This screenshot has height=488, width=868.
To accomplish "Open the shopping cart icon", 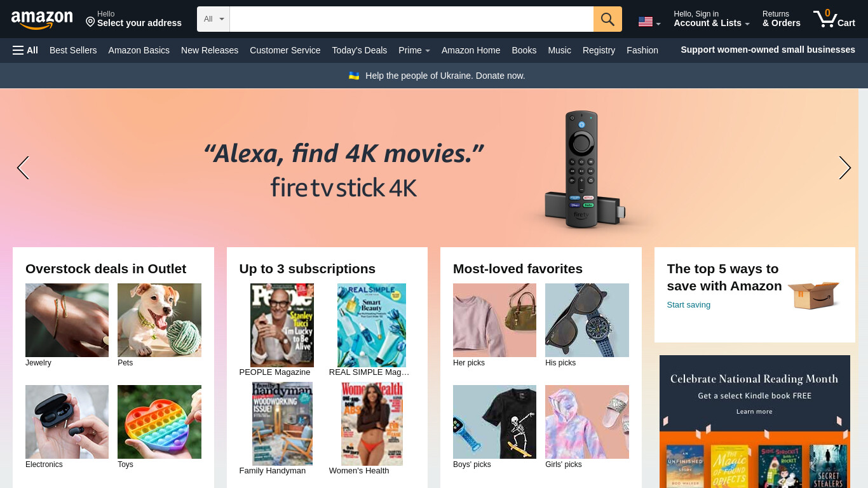I will [x=834, y=18].
